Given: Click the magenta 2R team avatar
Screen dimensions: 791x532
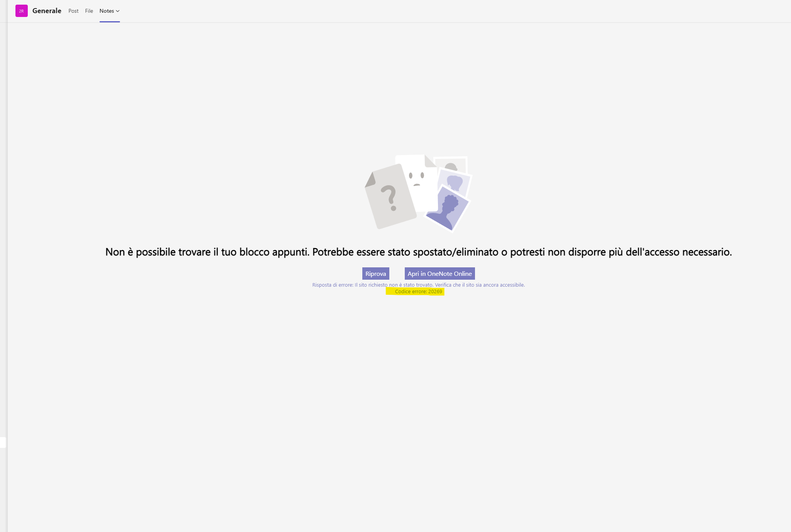Looking at the screenshot, I should point(22,11).
